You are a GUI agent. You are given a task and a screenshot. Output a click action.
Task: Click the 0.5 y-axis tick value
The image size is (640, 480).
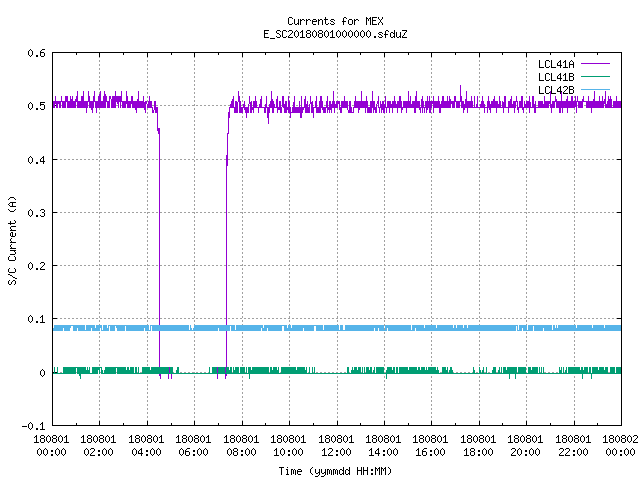tap(36, 106)
